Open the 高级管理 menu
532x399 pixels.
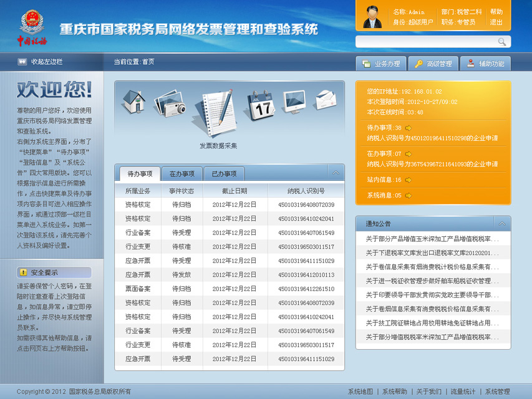coord(433,64)
